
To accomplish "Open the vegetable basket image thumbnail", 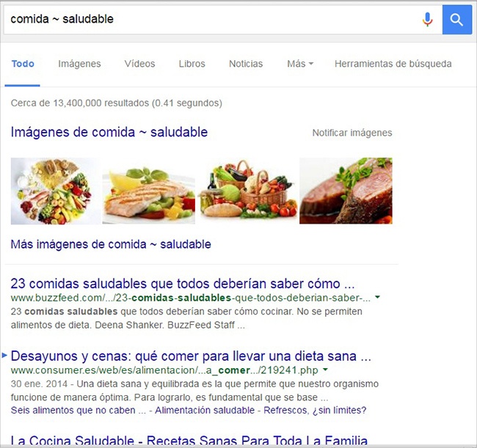I will pos(247,189).
